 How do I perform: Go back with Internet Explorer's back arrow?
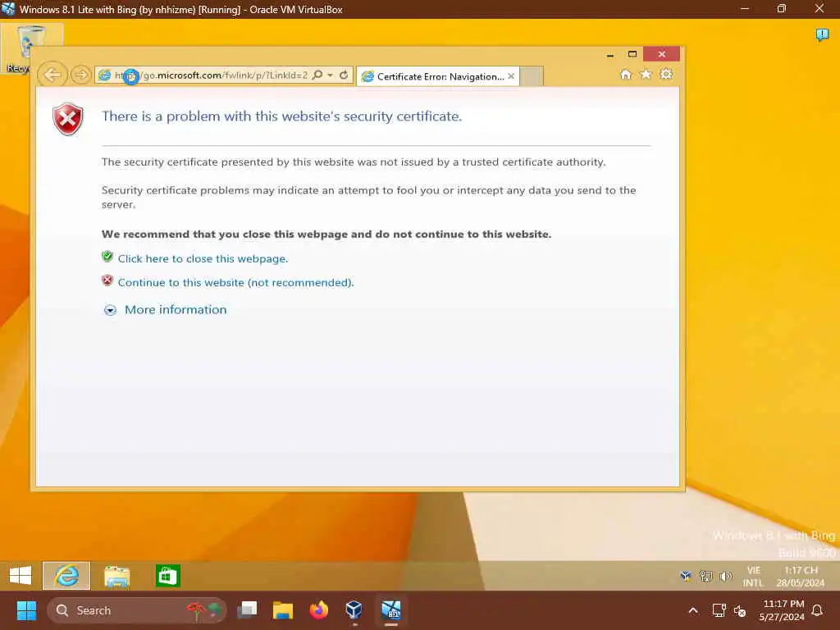click(x=52, y=75)
